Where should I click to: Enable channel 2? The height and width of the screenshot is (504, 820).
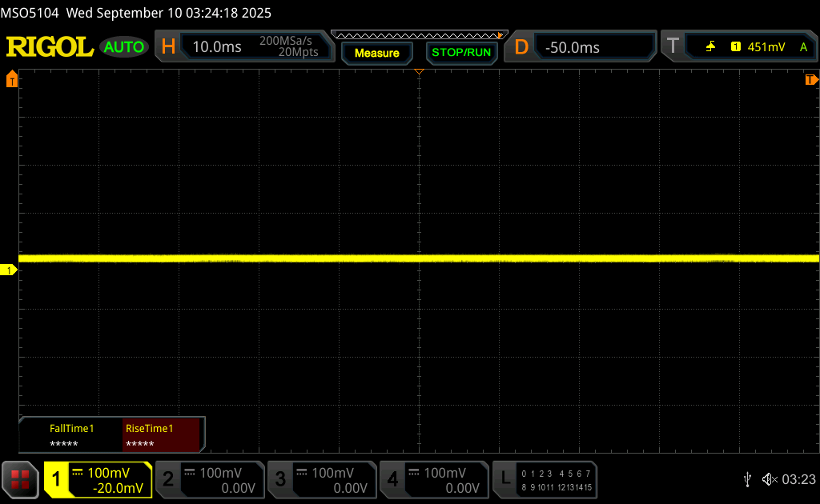pos(210,479)
